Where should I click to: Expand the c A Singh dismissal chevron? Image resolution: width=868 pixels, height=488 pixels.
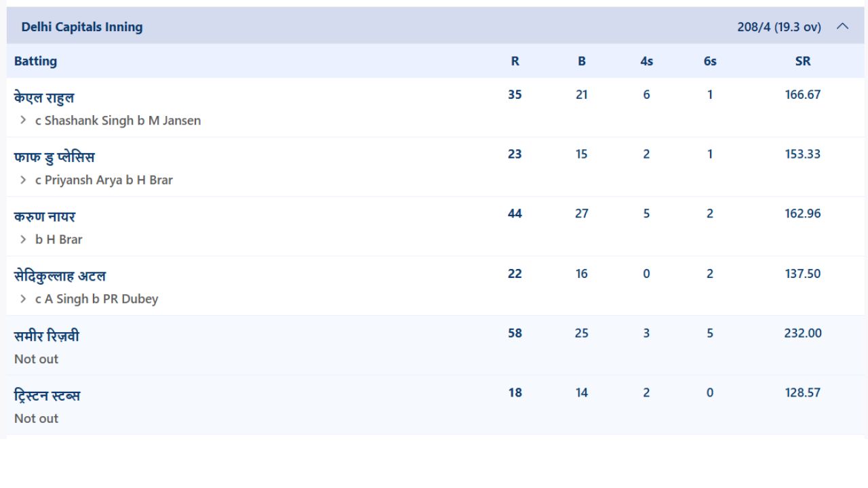tap(24, 299)
